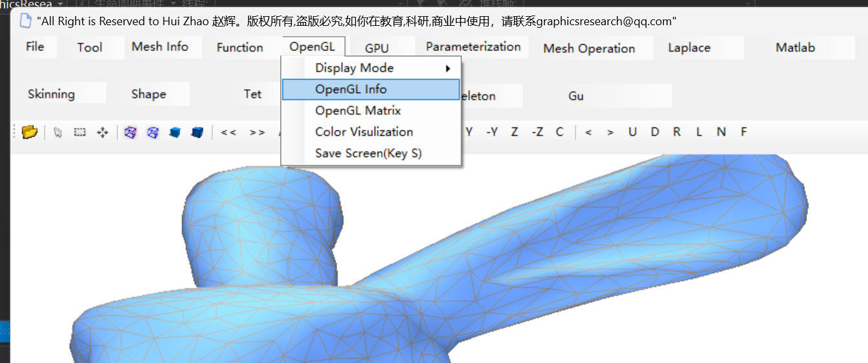Choose Save Screen(Key S) entry
868x363 pixels.
tap(371, 153)
